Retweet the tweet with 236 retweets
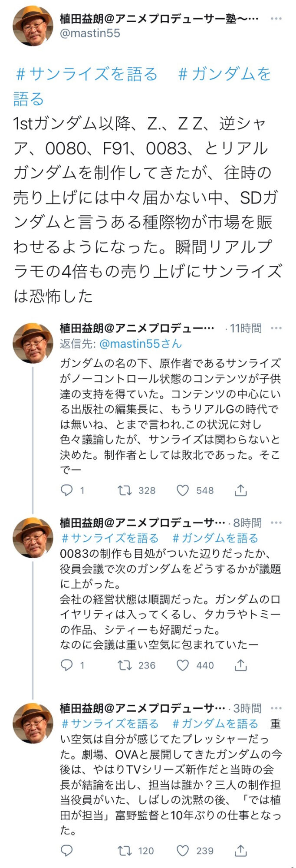 pos(125,665)
